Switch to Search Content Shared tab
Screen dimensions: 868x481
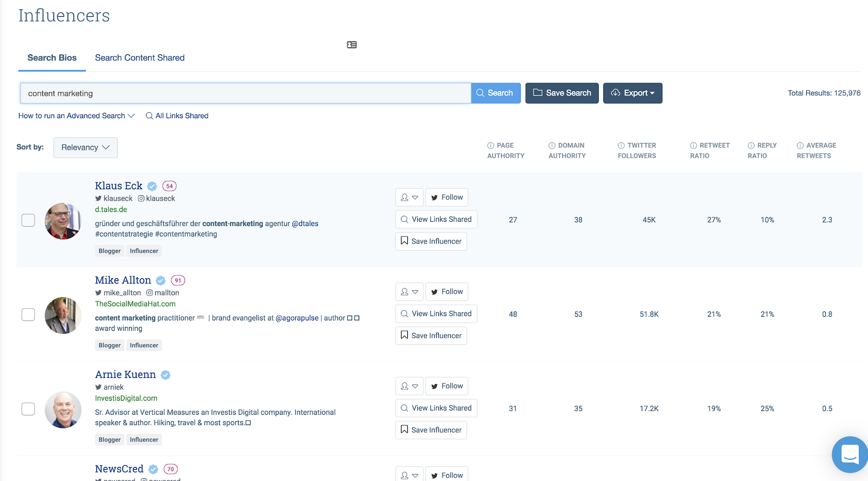point(139,58)
